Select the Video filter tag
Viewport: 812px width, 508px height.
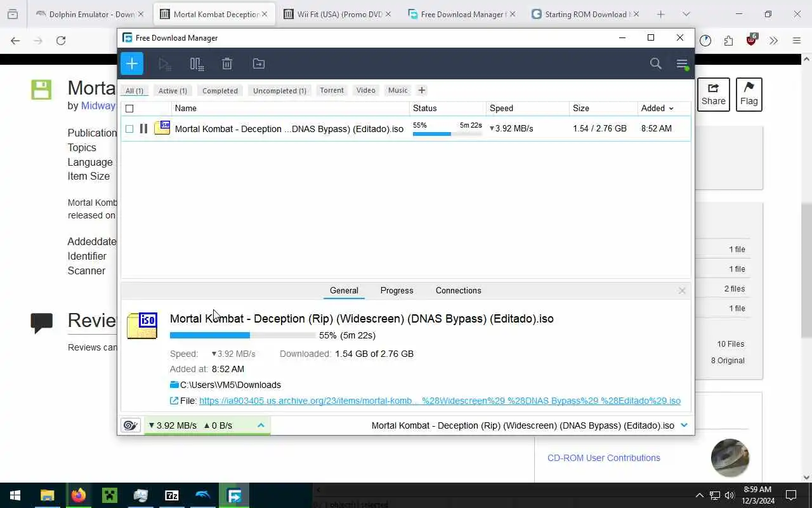[366, 90]
